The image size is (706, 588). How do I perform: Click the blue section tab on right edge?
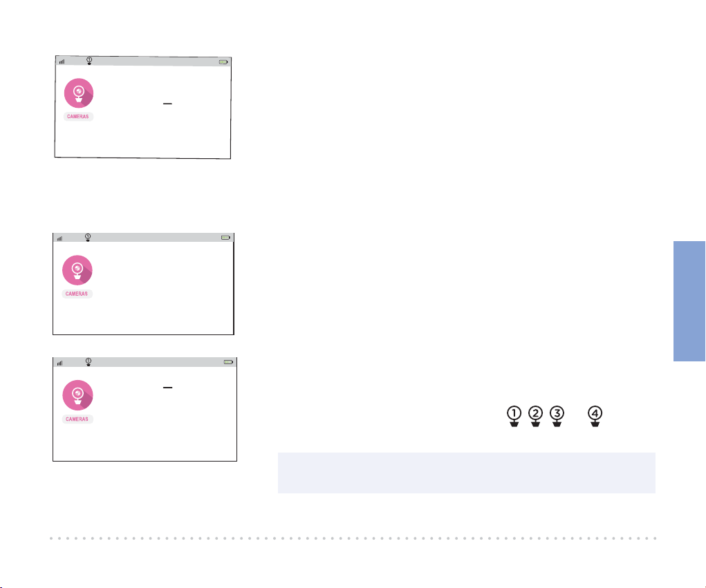[689, 301]
